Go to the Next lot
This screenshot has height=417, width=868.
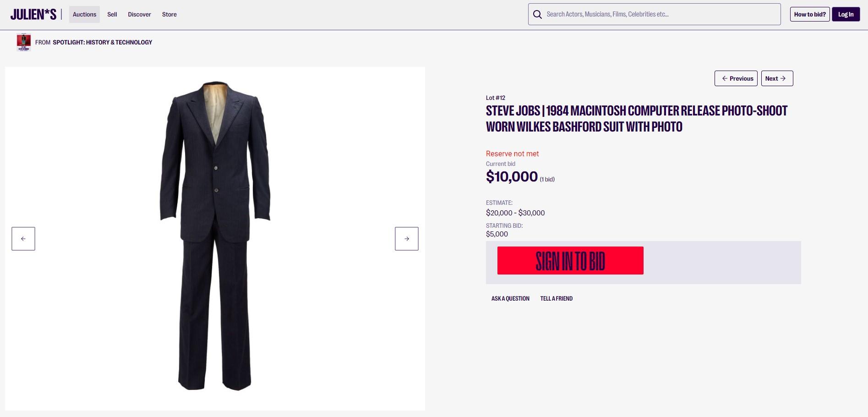tap(777, 78)
